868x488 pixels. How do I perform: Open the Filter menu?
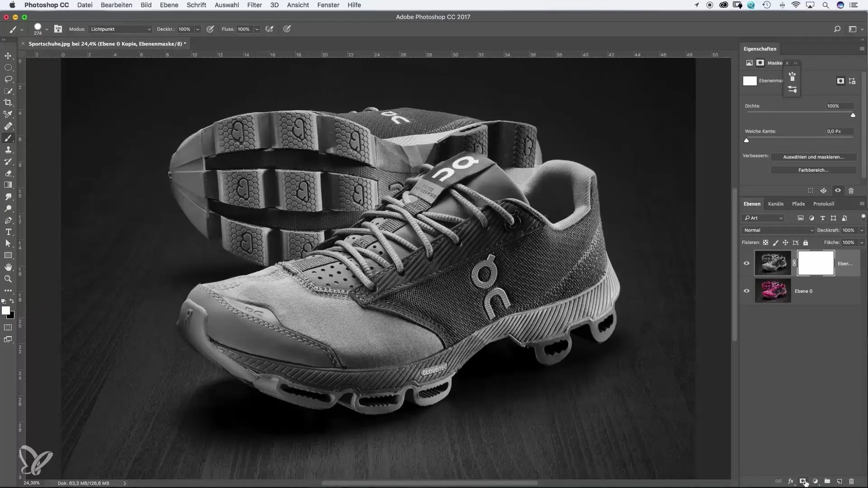[255, 5]
